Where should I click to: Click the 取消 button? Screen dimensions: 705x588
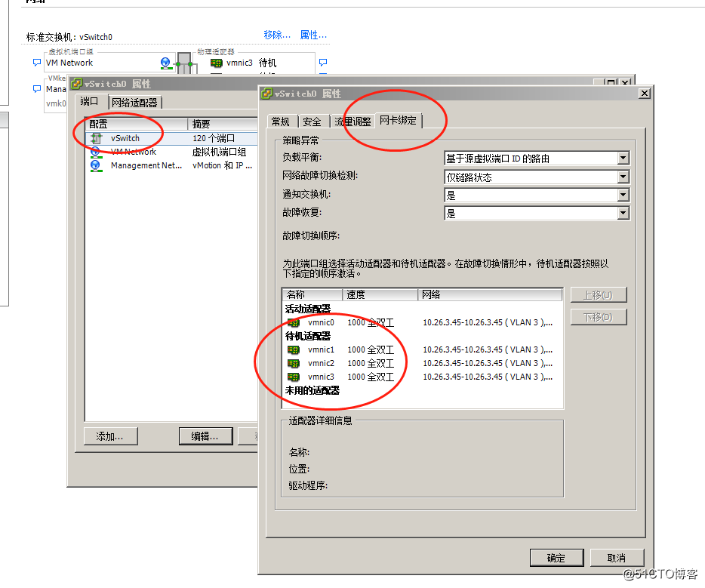617,558
